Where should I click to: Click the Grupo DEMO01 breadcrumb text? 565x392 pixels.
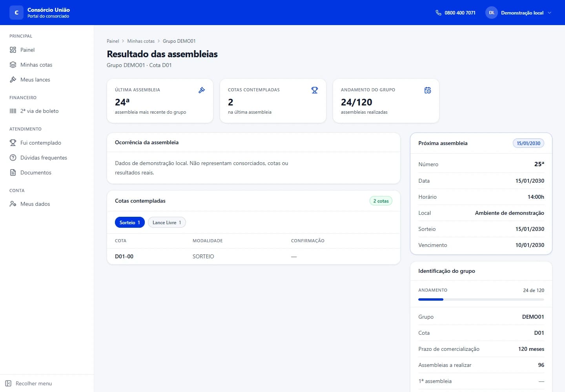pos(179,41)
